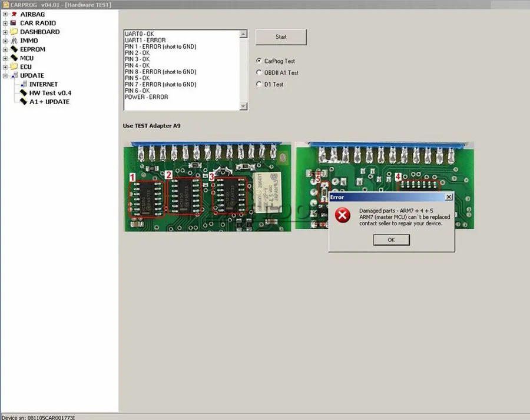Click the ECU folder icon
The height and width of the screenshot is (420, 530).
(14, 66)
